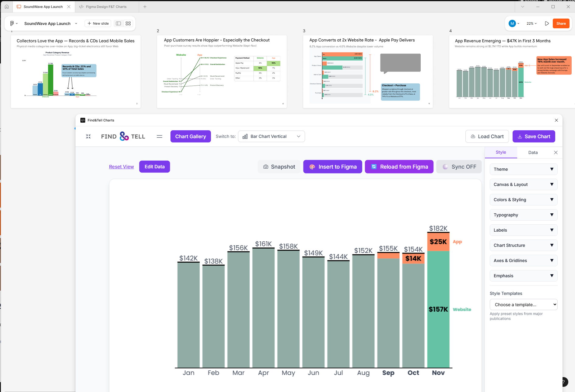The height and width of the screenshot is (392, 575).
Task: Switch to grid view icon
Action: 128,23
